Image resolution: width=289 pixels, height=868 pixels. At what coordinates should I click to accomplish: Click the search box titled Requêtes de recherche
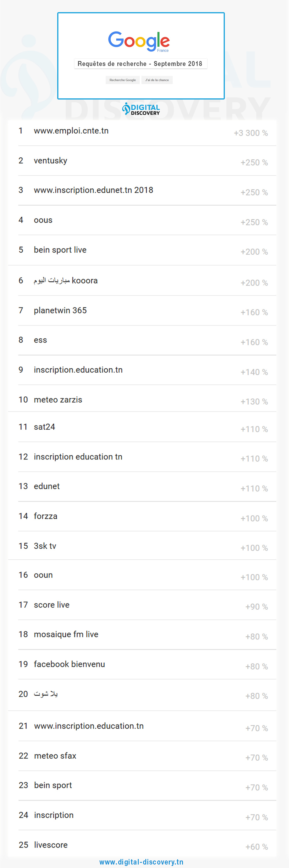140,64
